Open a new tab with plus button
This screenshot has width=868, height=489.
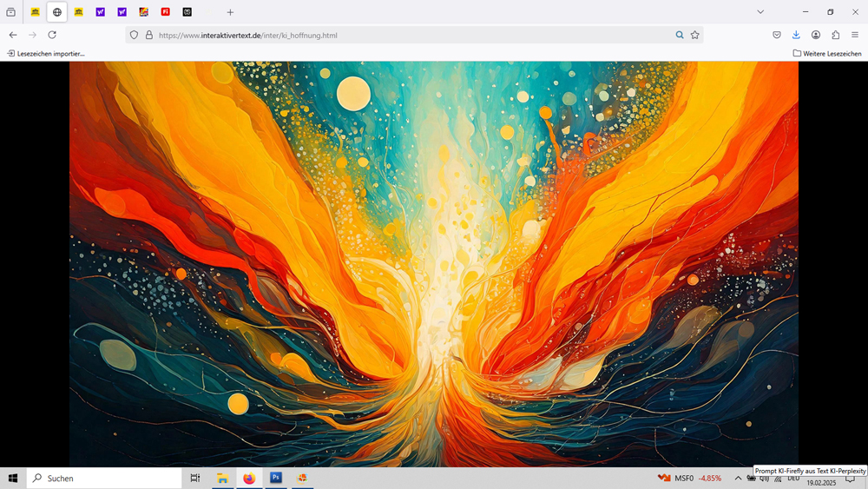coord(230,12)
